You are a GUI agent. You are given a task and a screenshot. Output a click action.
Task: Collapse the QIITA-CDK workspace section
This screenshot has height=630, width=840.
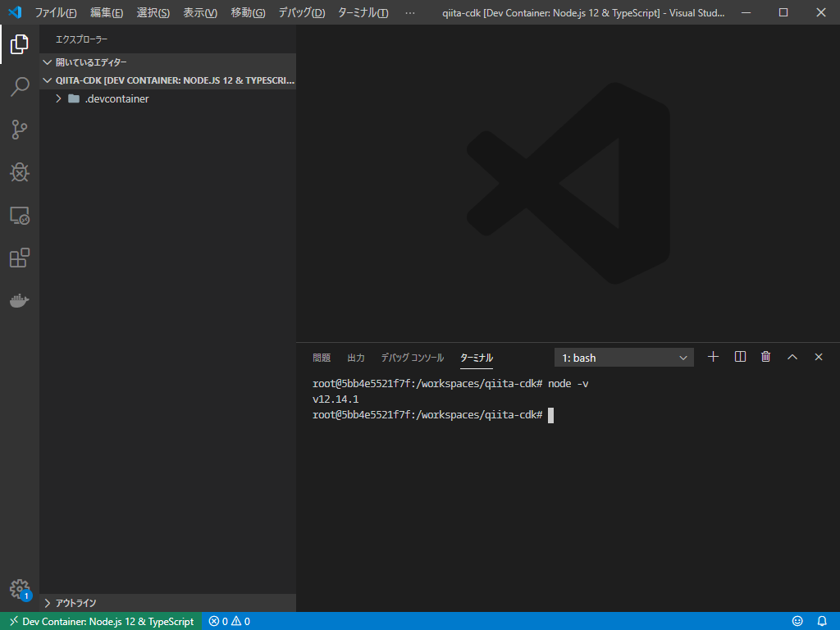click(167, 80)
